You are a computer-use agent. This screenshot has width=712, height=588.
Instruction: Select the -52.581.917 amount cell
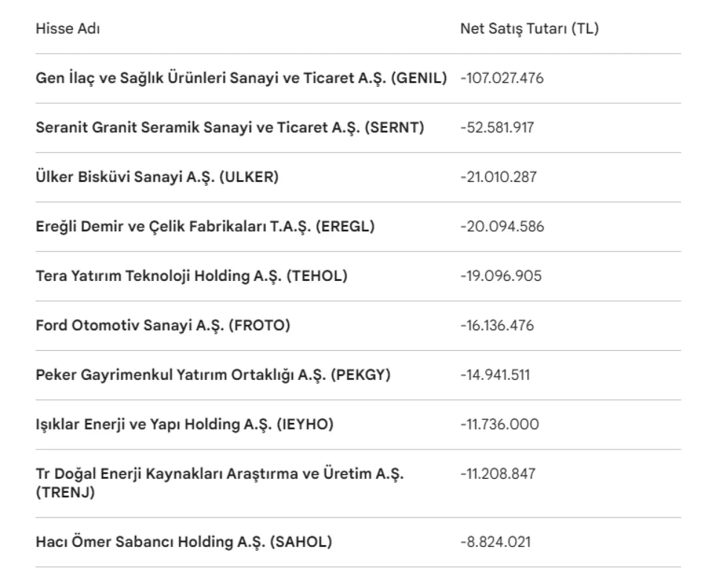(x=497, y=127)
